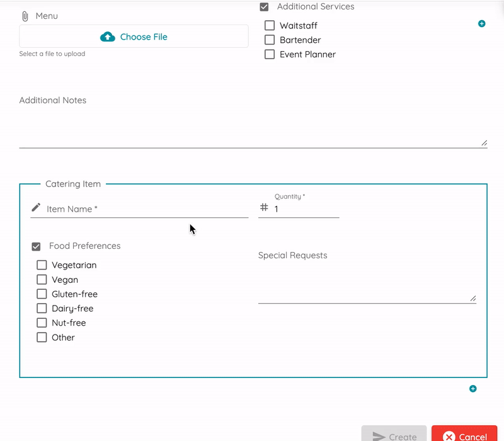The width and height of the screenshot is (504, 441).
Task: Click the 'Additional Services' label text
Action: [316, 6]
